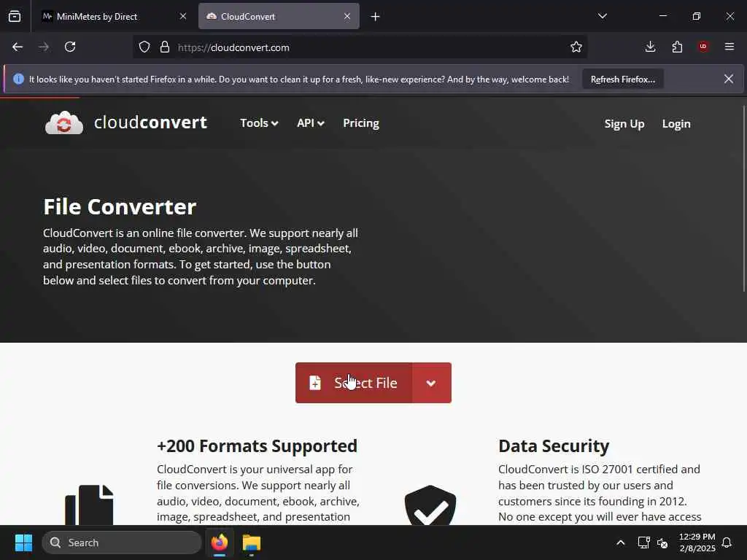Expand Select File source options arrow
747x560 pixels.
(x=431, y=383)
